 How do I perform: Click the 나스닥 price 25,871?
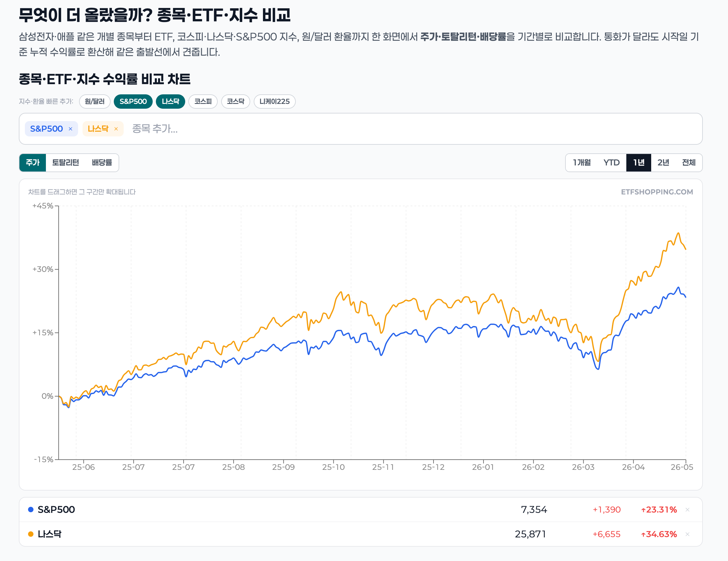coord(530,534)
